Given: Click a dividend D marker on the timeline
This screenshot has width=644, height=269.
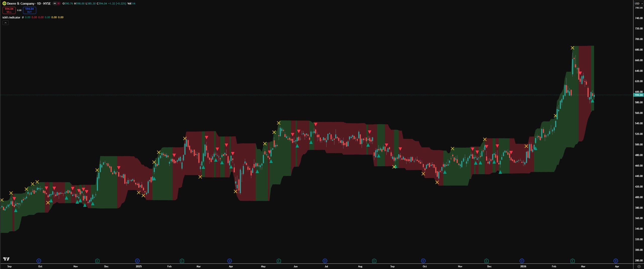Looking at the screenshot, I should pyautogui.click(x=38, y=261).
